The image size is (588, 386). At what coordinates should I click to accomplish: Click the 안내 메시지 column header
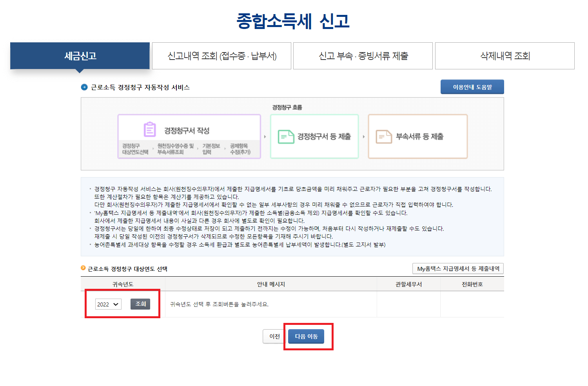pyautogui.click(x=271, y=284)
